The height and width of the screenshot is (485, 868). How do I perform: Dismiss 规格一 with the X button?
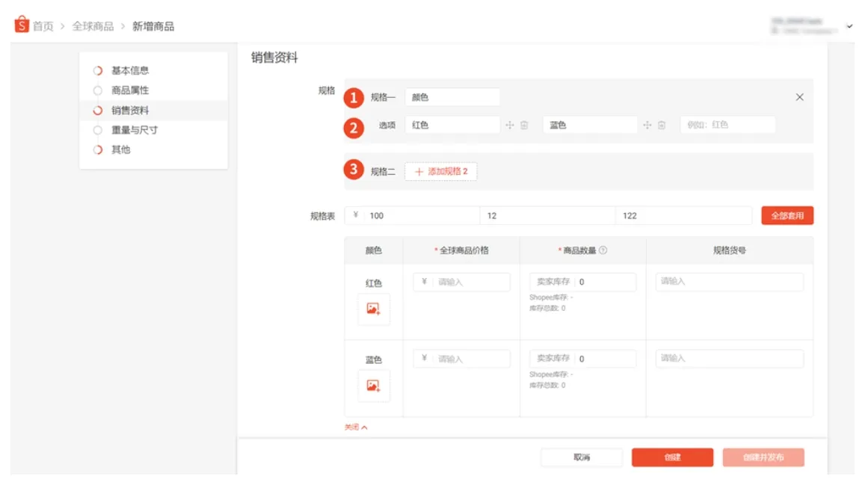[x=799, y=96]
